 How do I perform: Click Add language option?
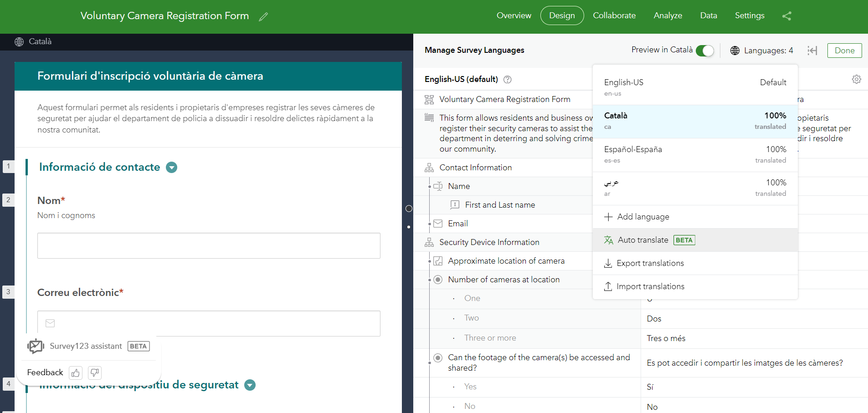(695, 217)
